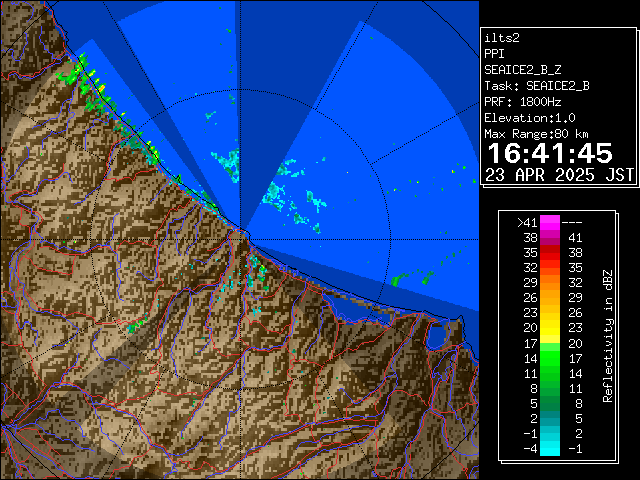The image size is (640, 480).
Task: Click the "---" legend label
Action: point(572,223)
